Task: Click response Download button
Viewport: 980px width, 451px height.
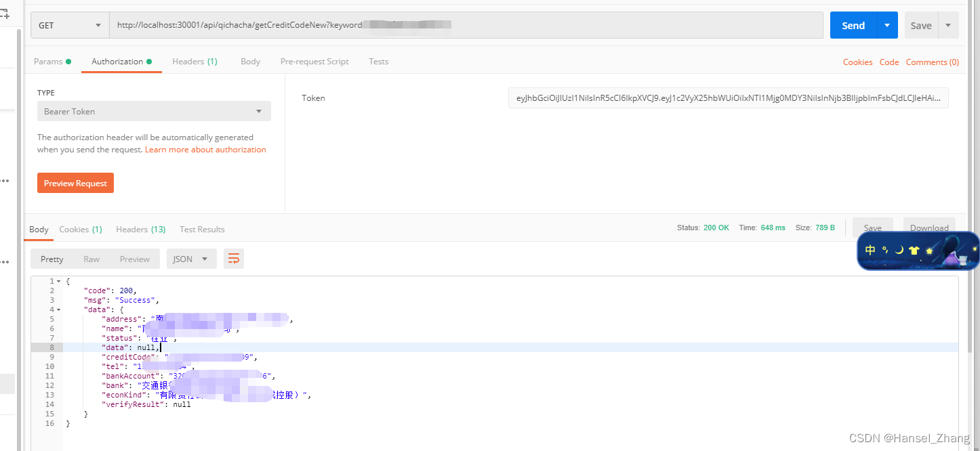Action: click(929, 228)
